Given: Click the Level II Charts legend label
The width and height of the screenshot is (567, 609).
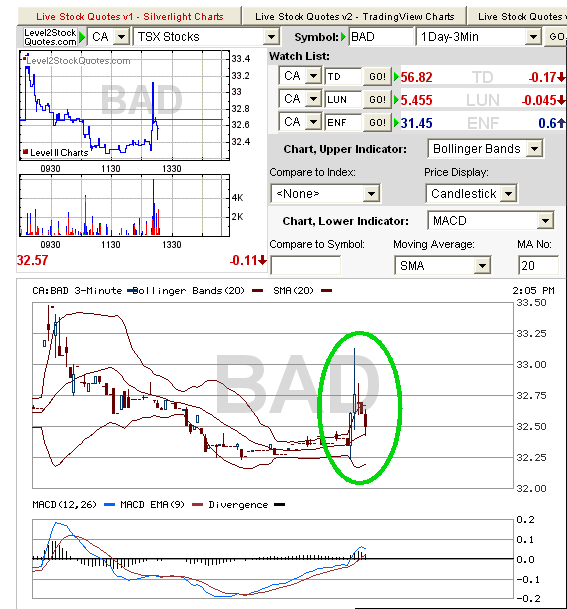Looking at the screenshot, I should click(x=59, y=153).
